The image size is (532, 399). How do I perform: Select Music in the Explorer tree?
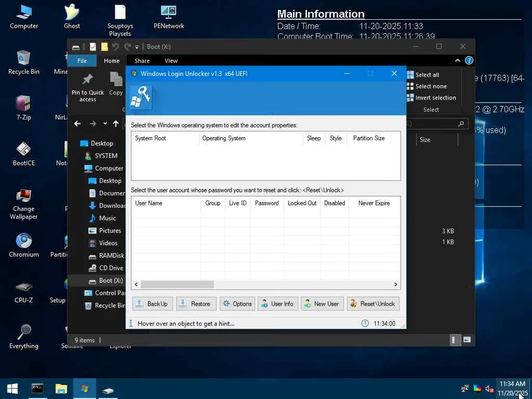pyautogui.click(x=102, y=218)
